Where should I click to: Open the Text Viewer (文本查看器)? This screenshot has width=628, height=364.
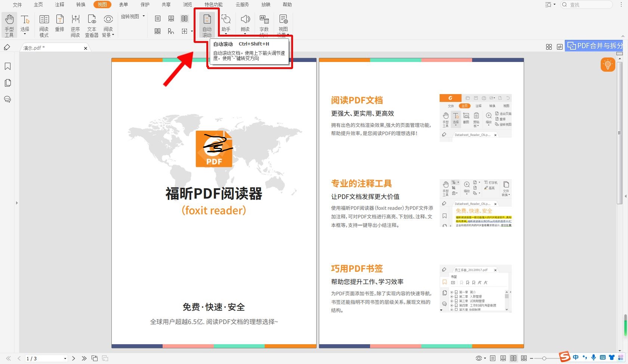coord(92,24)
